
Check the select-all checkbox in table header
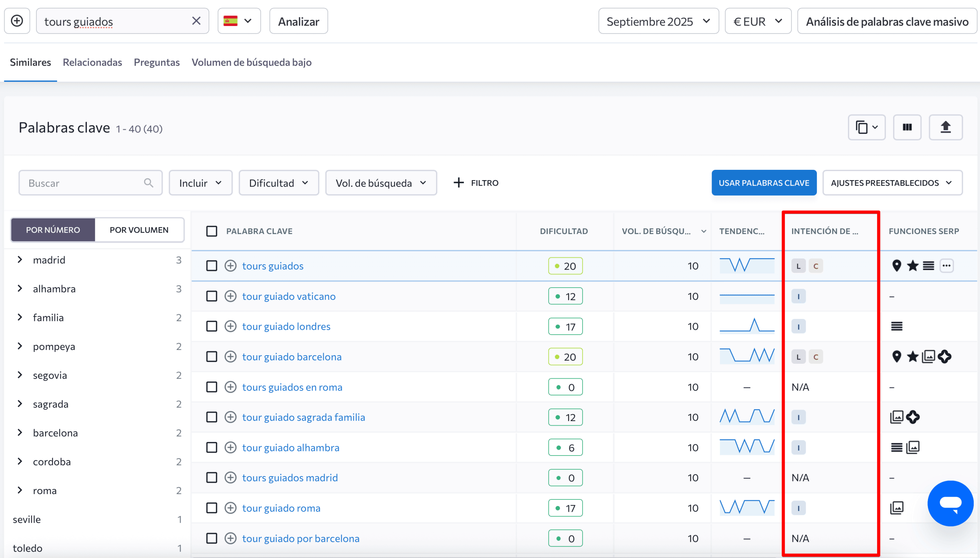click(212, 231)
